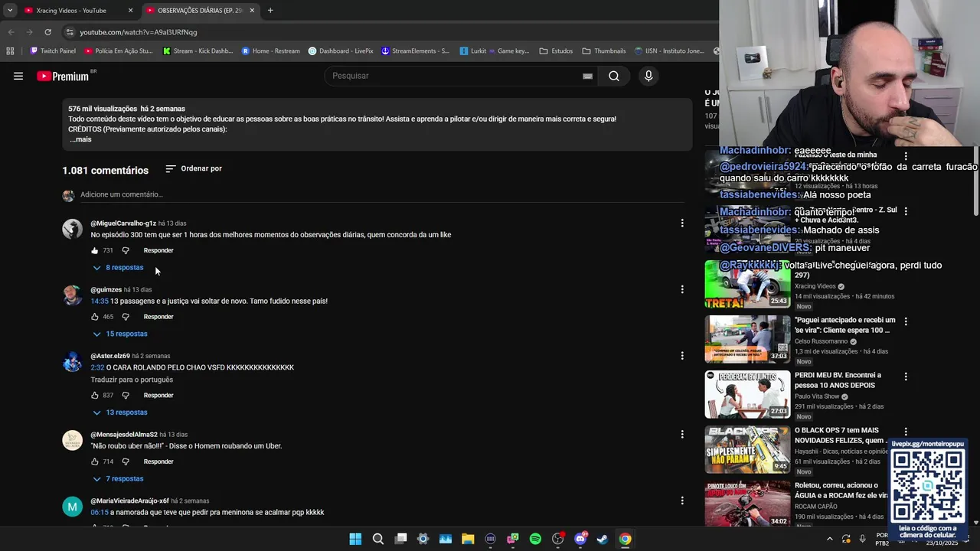Open new browser tab
Image resolution: width=980 pixels, height=551 pixels.
(270, 10)
